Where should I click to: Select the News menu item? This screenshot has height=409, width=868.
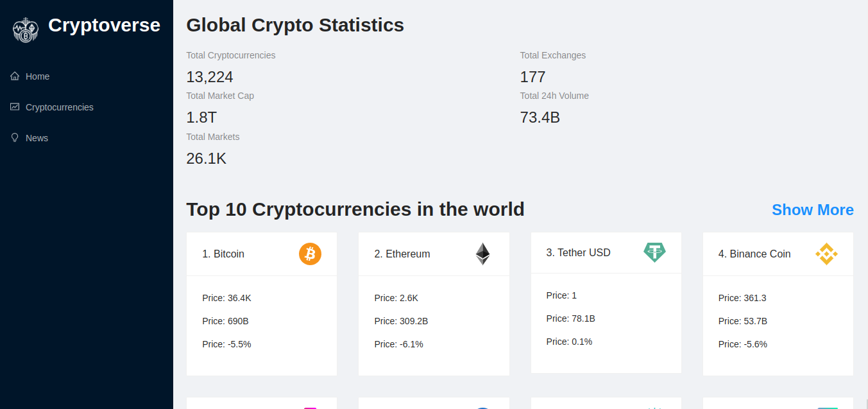(x=37, y=138)
